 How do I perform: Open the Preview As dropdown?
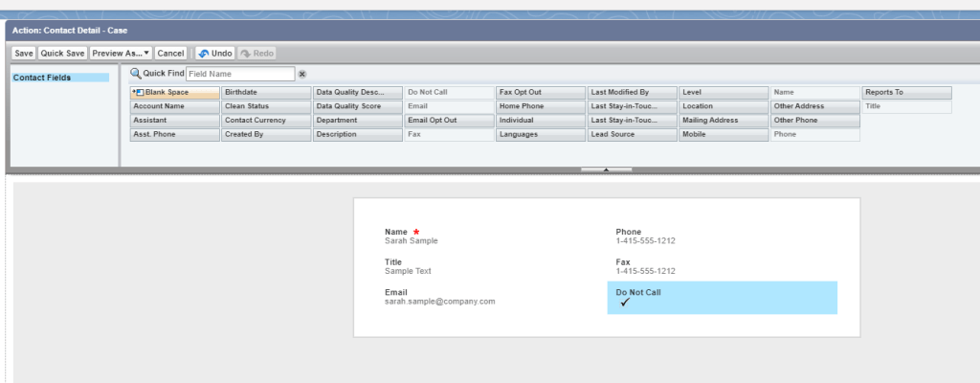point(121,54)
